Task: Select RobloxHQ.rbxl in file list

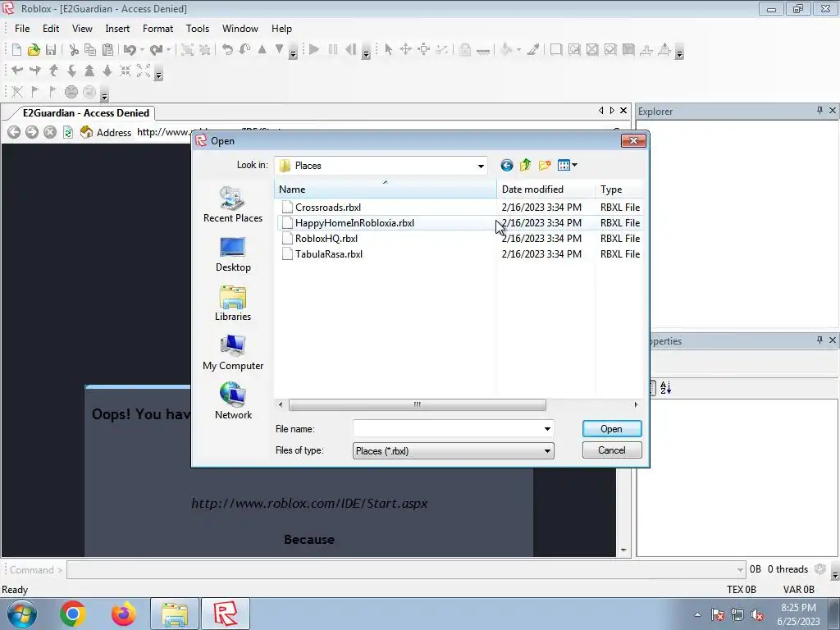Action: 326,239
